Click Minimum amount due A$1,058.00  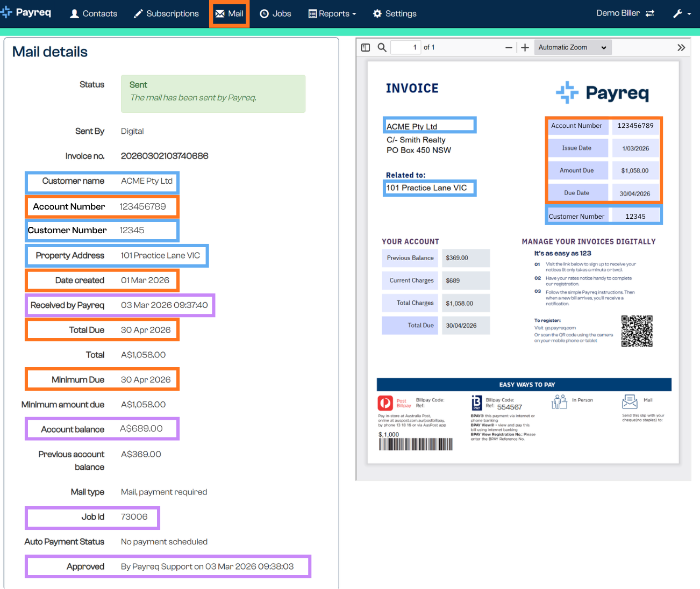143,404
